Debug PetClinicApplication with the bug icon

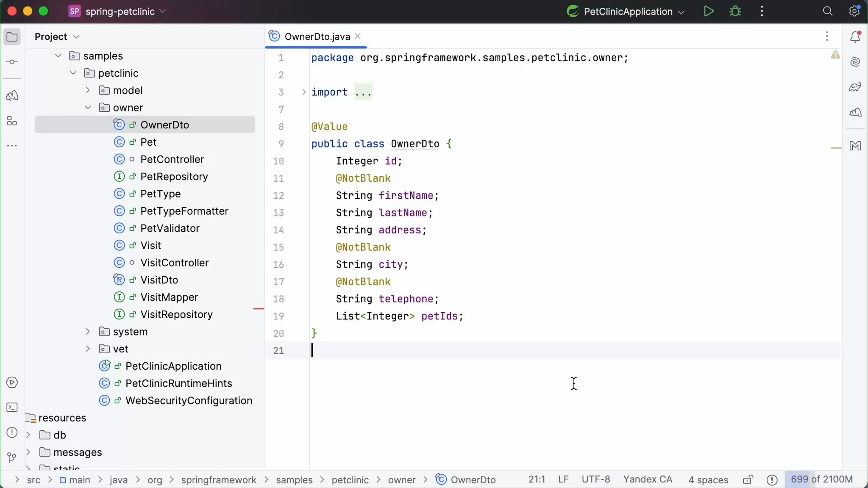pyautogui.click(x=735, y=11)
